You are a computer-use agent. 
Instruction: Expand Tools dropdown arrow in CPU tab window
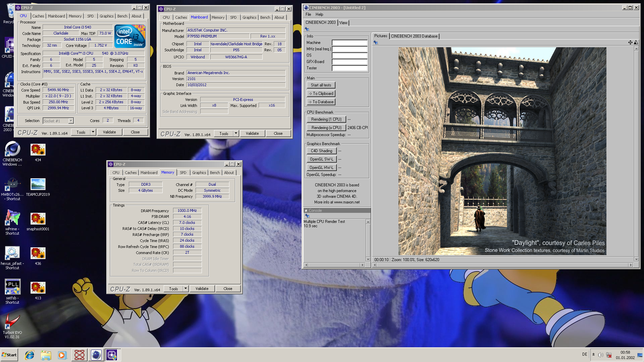click(x=93, y=132)
